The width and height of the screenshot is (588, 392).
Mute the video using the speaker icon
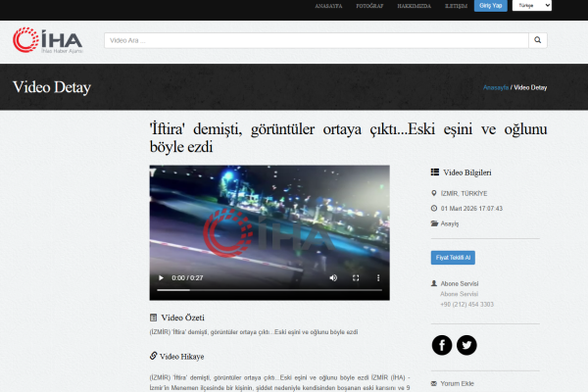tap(333, 278)
